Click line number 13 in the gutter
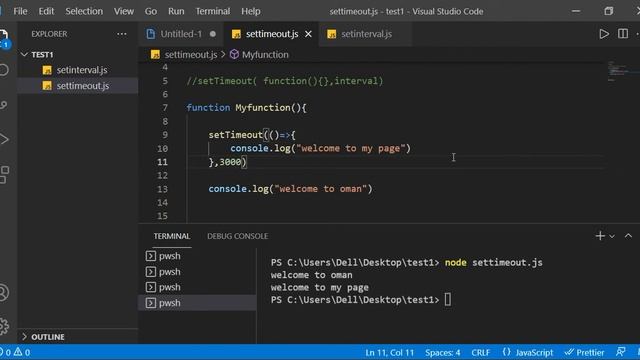 [x=162, y=189]
